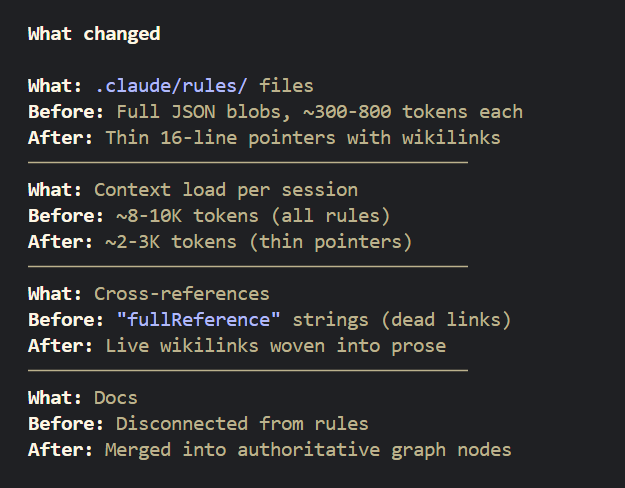Screen dimensions: 625x488
Task: Click the separator above Cross-references section
Action: coord(247,266)
